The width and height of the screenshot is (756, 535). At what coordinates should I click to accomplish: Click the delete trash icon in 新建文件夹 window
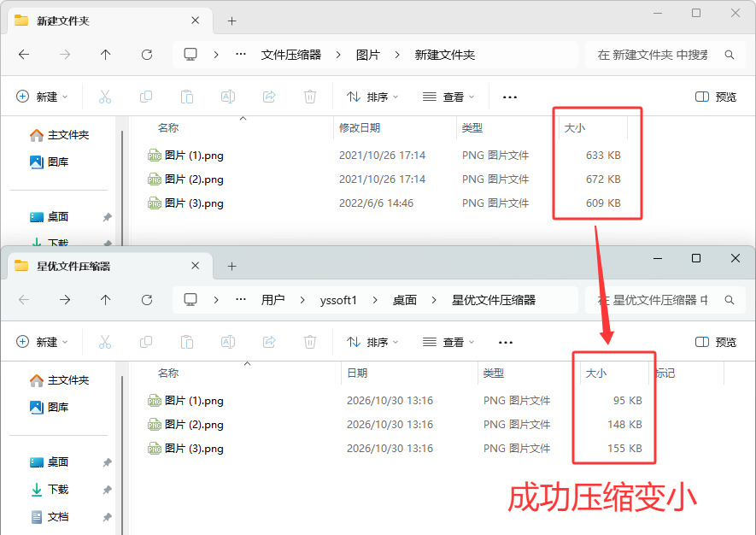[x=310, y=97]
